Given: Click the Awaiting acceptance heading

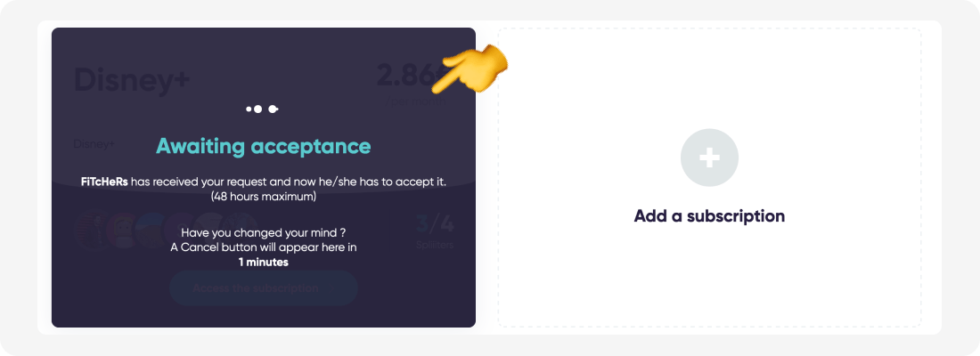Looking at the screenshot, I should click(263, 146).
